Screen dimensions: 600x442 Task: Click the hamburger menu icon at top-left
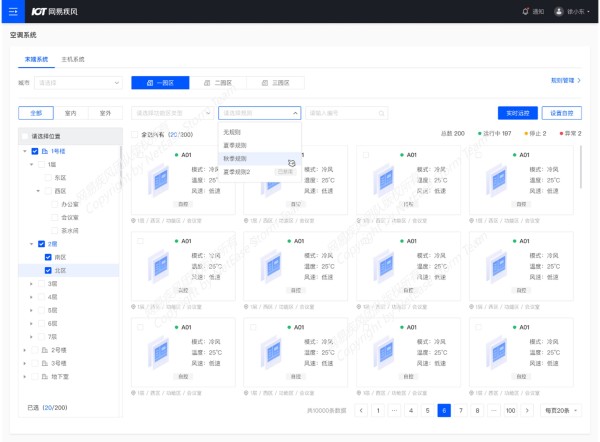[x=12, y=11]
